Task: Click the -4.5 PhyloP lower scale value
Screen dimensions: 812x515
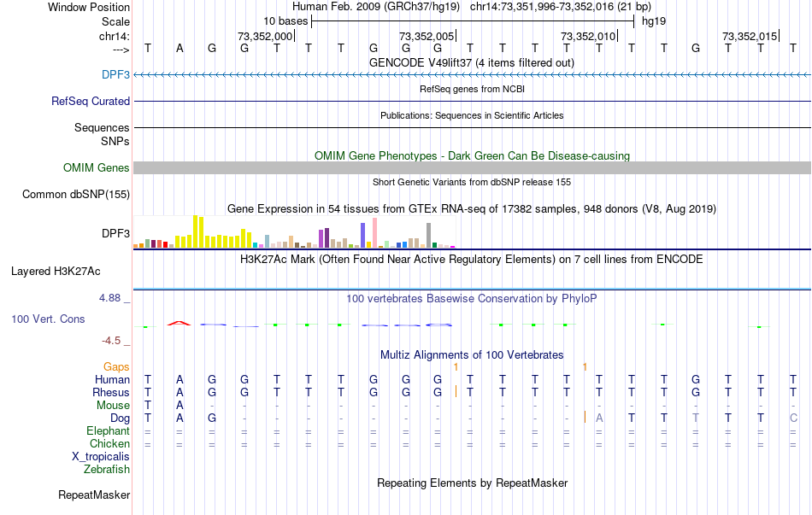Action: click(x=111, y=341)
